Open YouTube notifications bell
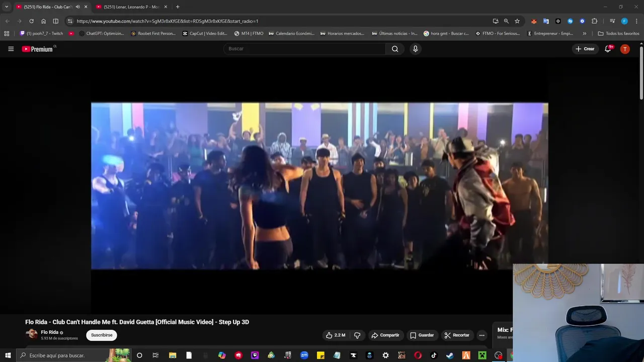The height and width of the screenshot is (362, 644). pos(608,49)
